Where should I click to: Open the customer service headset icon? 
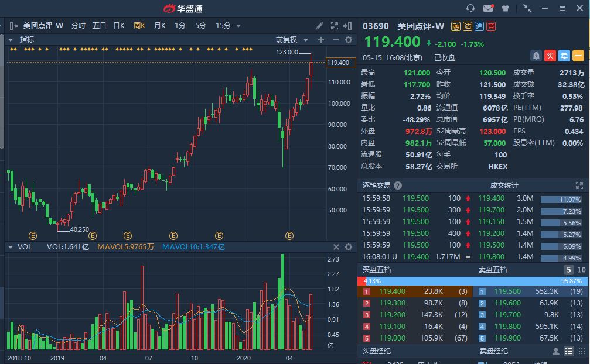click(x=470, y=8)
